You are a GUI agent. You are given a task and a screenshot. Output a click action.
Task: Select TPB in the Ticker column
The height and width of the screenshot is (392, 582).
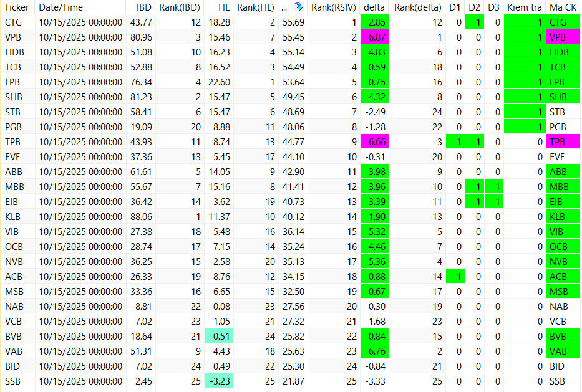(12, 142)
